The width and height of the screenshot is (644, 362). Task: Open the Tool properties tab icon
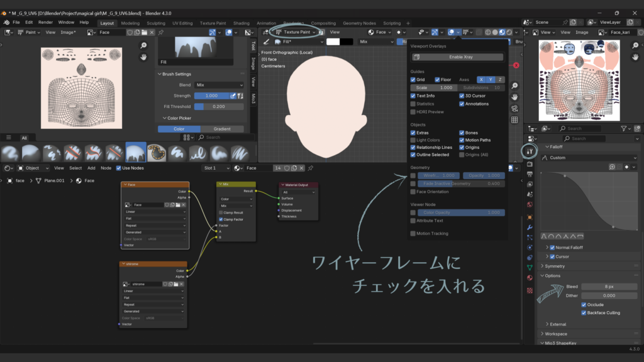coord(530,150)
